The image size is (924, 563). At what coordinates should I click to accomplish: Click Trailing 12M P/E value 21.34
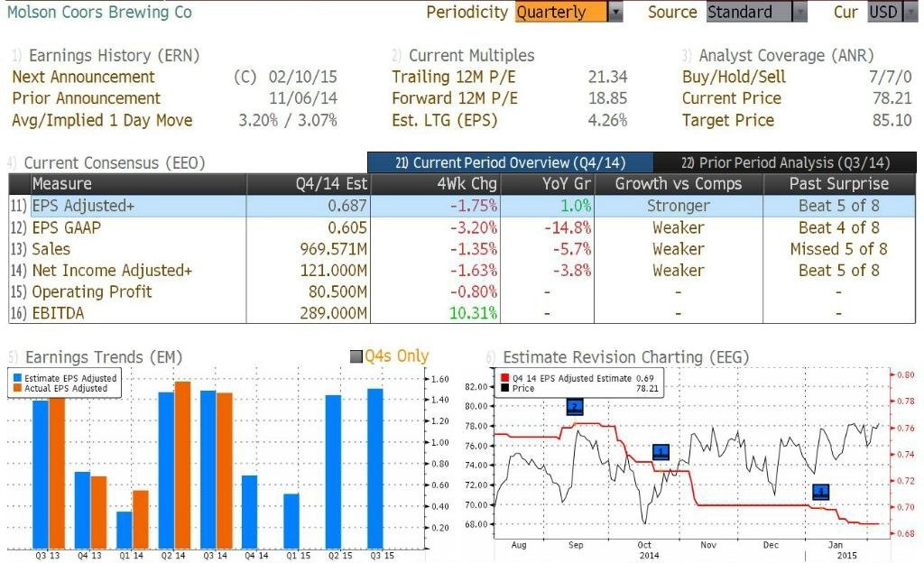click(607, 77)
